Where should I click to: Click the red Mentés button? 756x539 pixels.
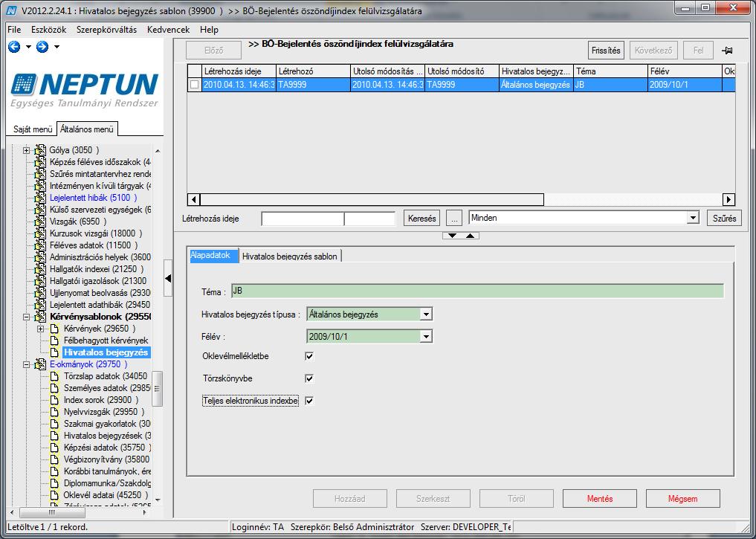pos(600,499)
